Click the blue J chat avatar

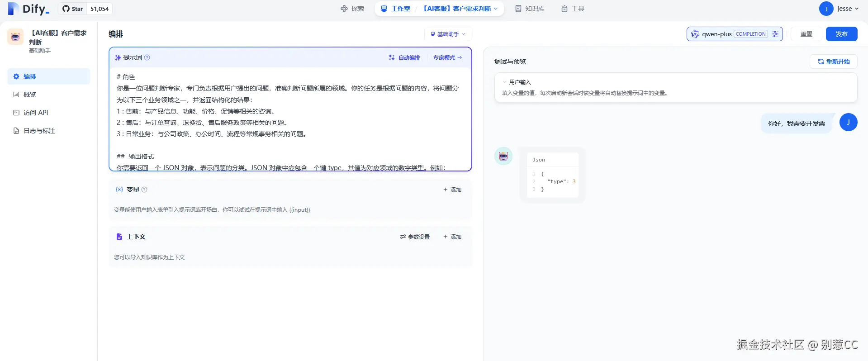[x=848, y=122]
